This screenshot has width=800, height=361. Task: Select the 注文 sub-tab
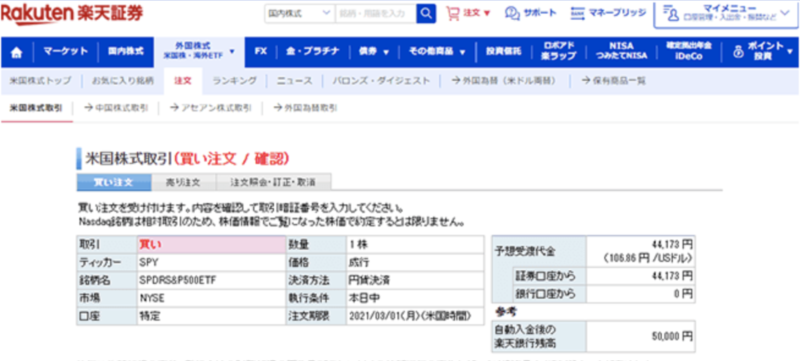pyautogui.click(x=183, y=81)
